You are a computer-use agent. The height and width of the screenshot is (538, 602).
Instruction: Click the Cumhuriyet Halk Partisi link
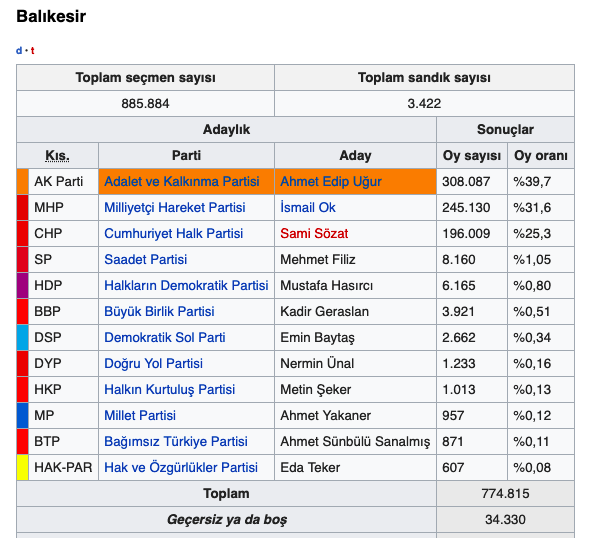[173, 233]
